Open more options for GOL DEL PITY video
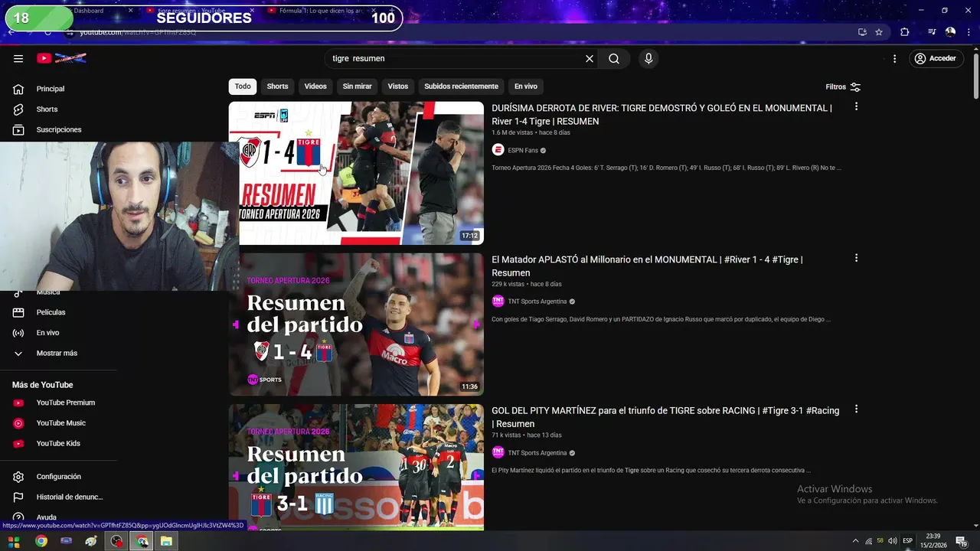 [856, 409]
